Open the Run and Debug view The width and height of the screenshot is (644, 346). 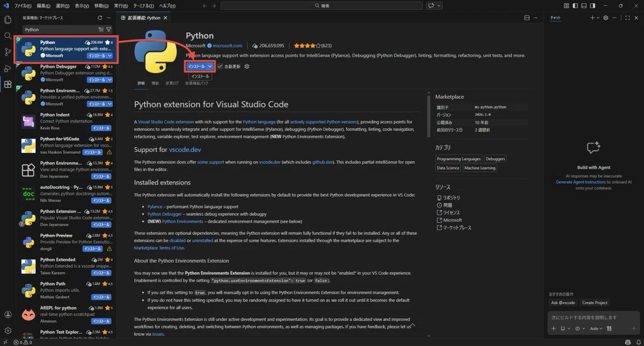tap(8, 68)
